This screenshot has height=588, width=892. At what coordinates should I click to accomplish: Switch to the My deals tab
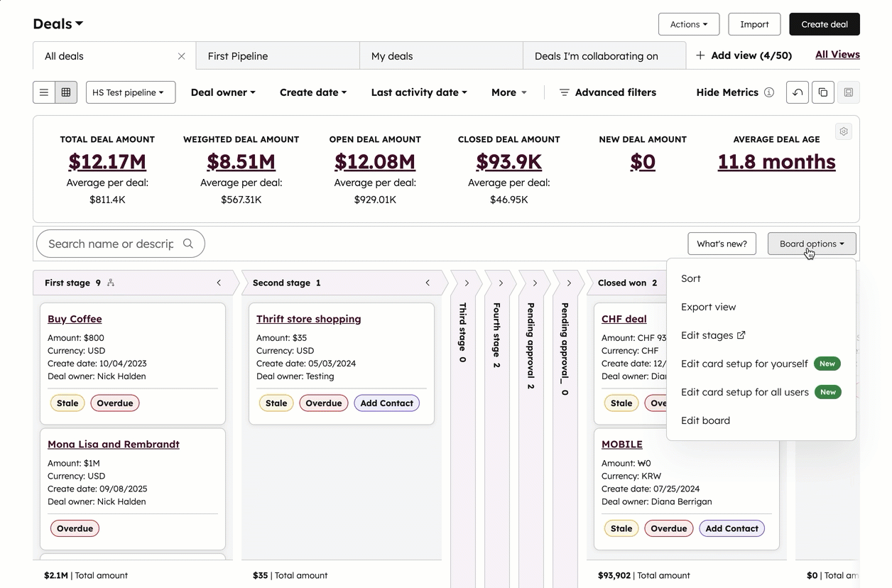[x=440, y=56]
